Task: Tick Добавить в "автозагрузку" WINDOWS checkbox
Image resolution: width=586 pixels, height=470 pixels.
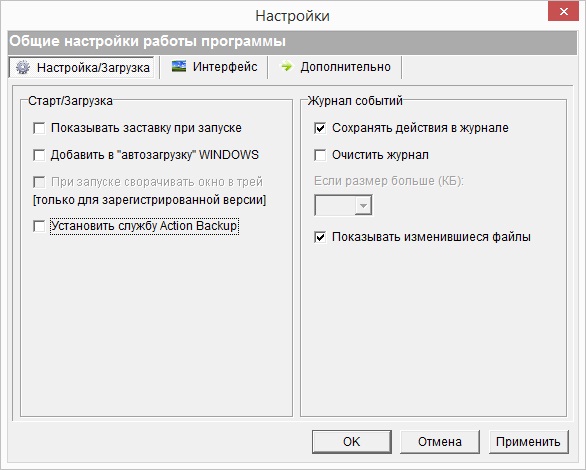Action: tap(39, 155)
